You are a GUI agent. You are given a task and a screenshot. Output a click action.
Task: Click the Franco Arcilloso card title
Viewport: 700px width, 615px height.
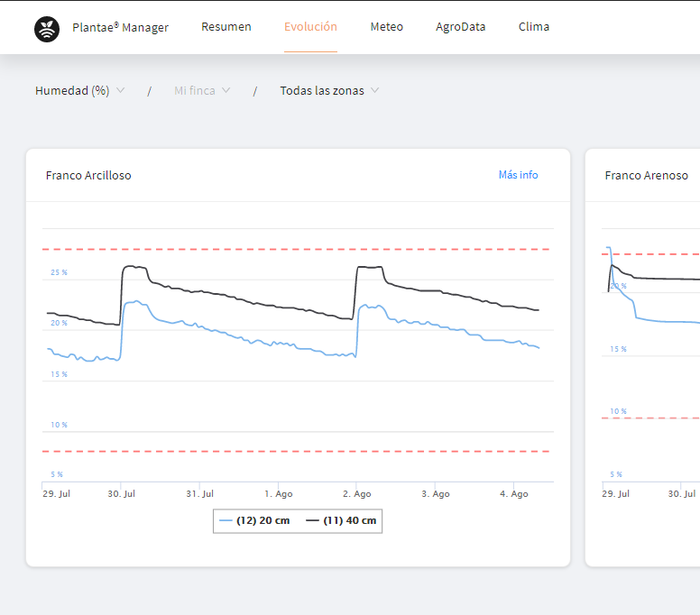[x=88, y=176]
